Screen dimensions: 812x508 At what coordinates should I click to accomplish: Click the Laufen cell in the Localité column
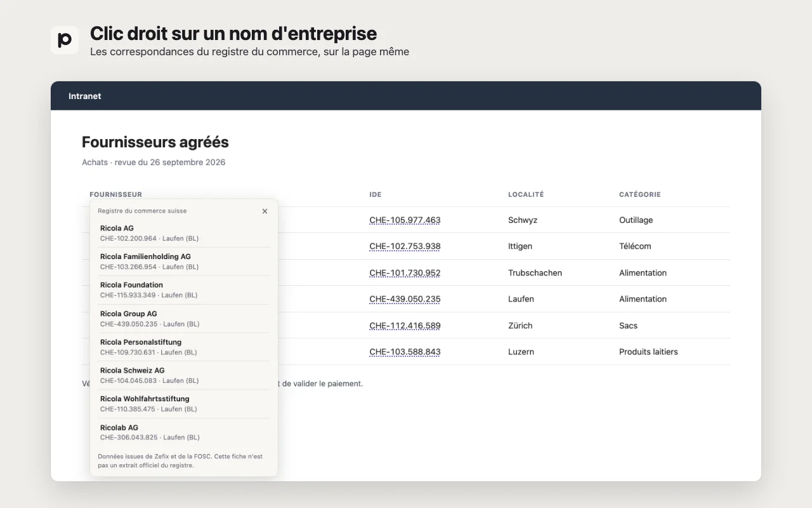(521, 299)
